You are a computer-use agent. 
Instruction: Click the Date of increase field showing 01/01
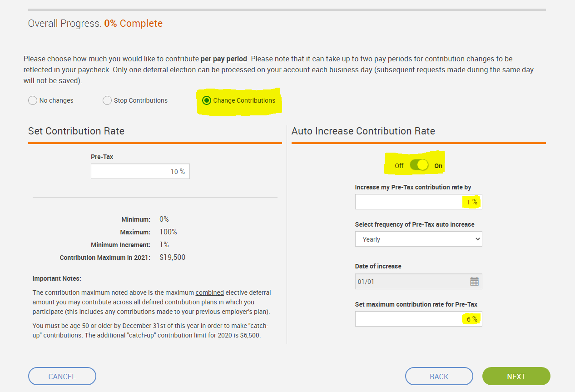[418, 282]
